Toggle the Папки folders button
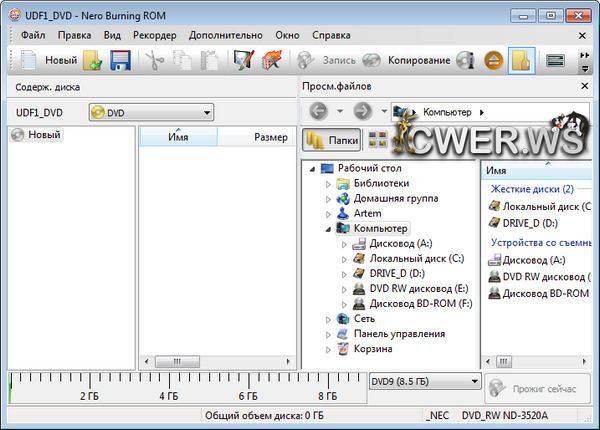Image resolution: width=600 pixels, height=430 pixels. (332, 140)
